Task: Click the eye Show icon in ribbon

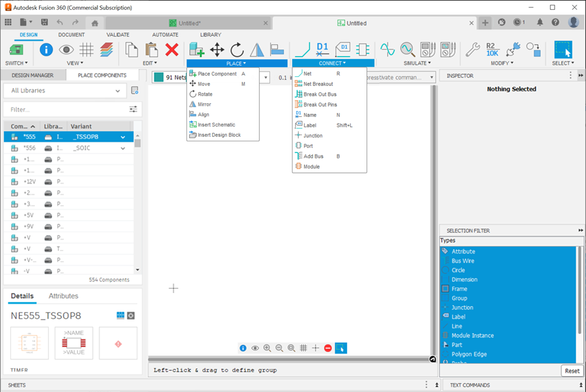Action: 66,50
